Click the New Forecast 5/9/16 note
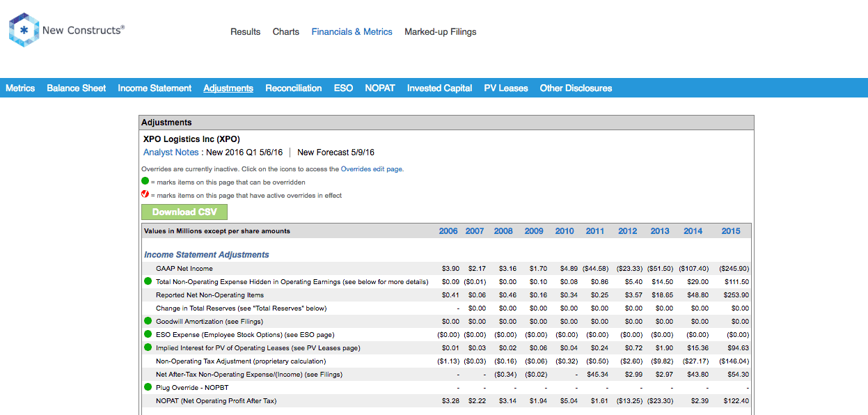Viewport: 868px width, 415px height. coord(336,152)
